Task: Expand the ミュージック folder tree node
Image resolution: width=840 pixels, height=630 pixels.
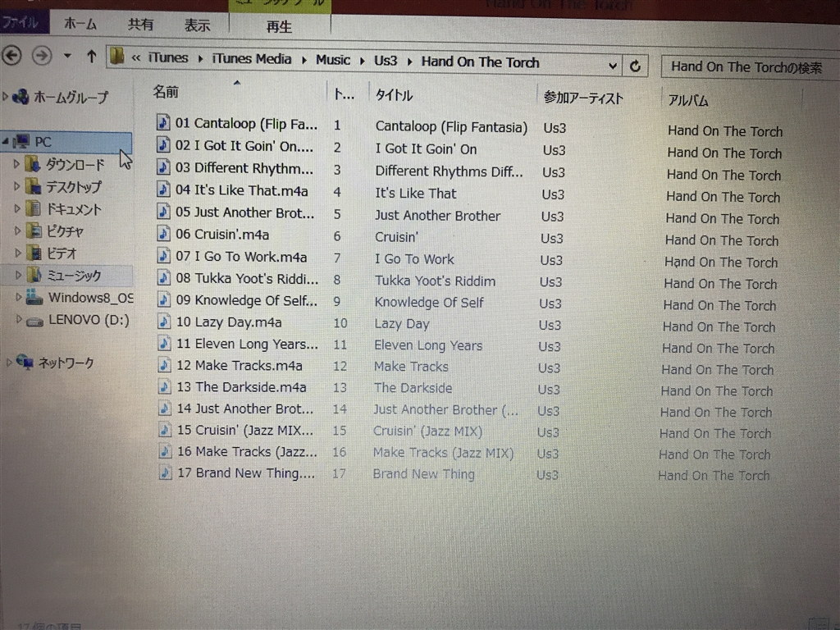Action: tap(18, 275)
